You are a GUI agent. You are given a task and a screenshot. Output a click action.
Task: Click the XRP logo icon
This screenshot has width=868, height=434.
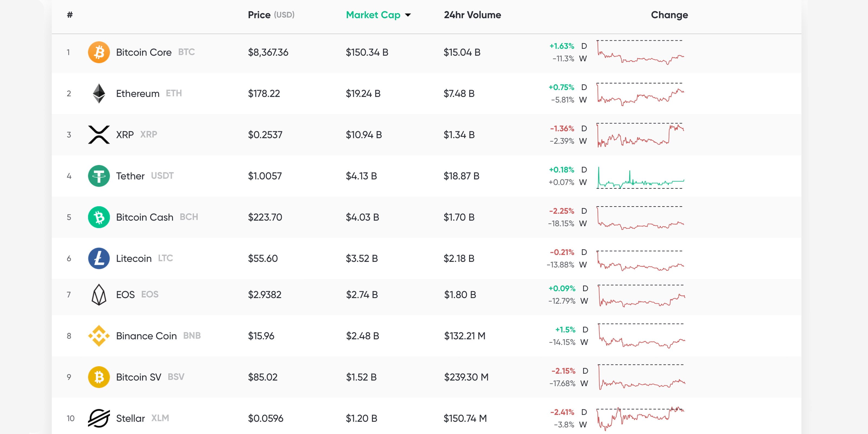[98, 135]
